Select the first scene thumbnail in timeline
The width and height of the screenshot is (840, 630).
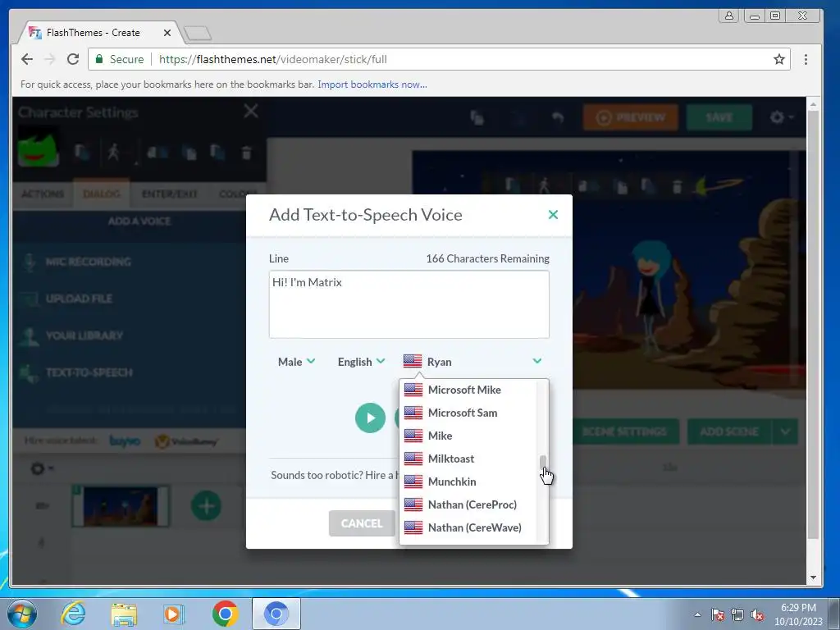point(121,505)
